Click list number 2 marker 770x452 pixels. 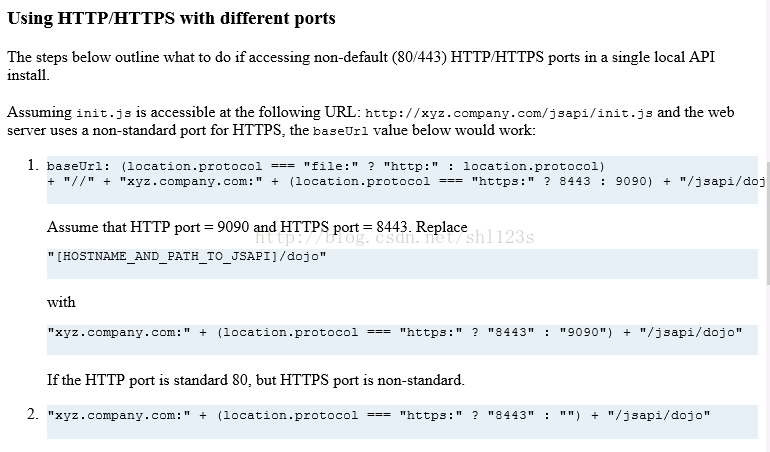click(x=33, y=414)
